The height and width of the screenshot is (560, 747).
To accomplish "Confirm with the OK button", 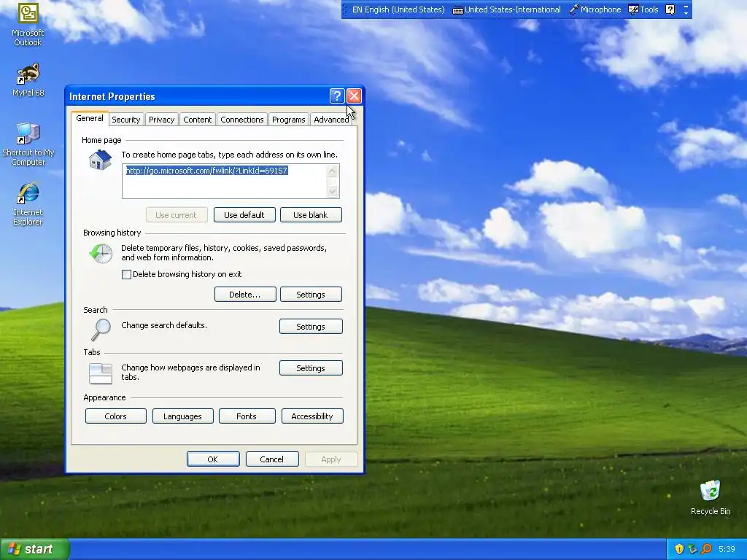I will [213, 459].
